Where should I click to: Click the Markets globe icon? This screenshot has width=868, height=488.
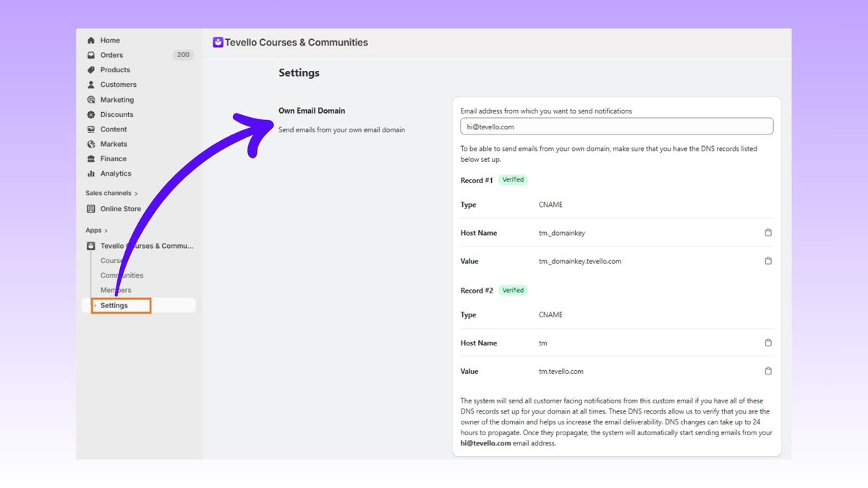[x=91, y=144]
